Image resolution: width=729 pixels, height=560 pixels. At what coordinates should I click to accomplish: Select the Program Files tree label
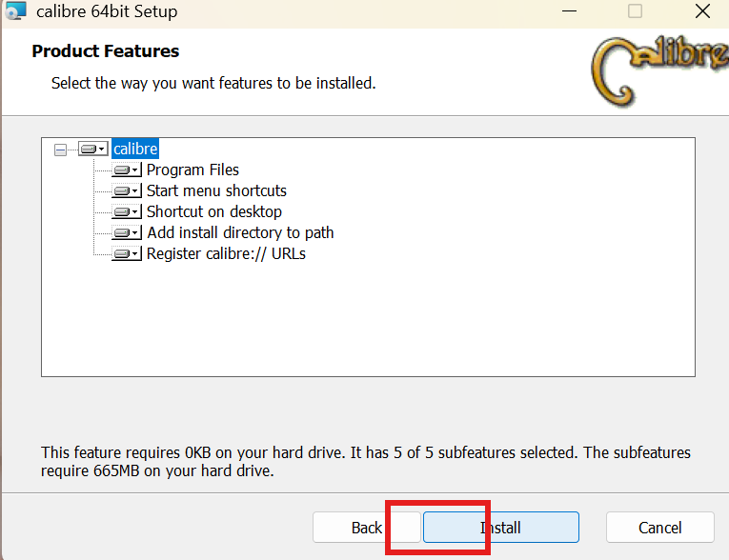192,170
